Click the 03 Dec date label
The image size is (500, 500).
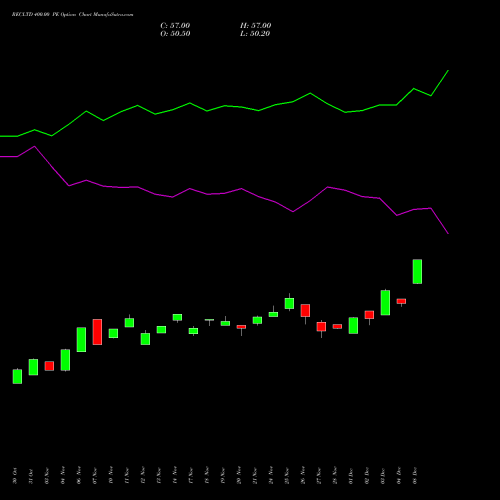tap(383, 476)
